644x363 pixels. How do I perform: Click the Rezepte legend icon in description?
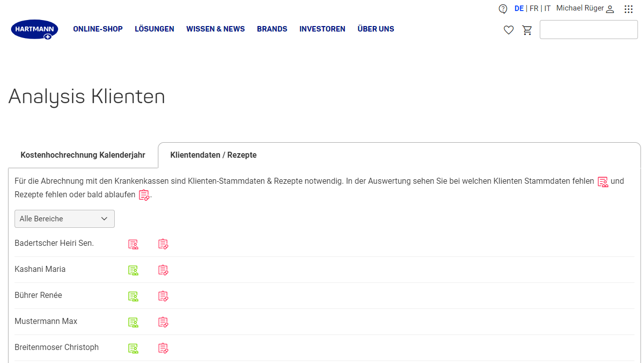[x=144, y=195]
